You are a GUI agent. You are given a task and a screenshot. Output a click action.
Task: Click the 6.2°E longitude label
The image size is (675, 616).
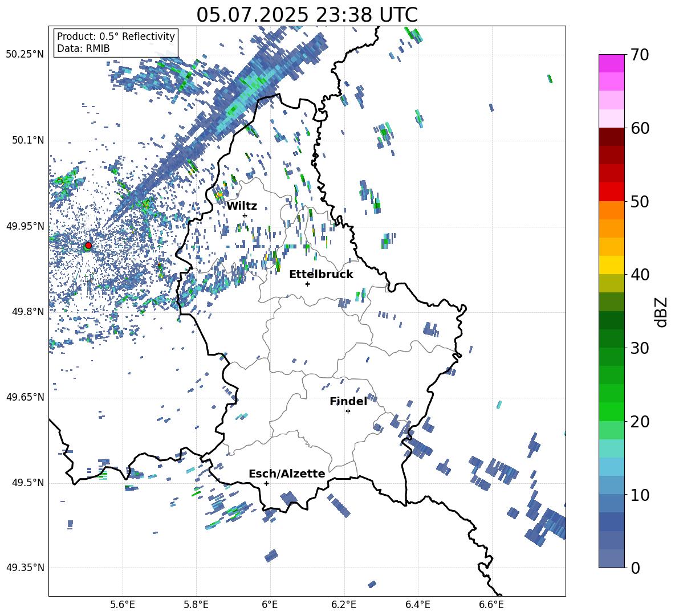point(344,605)
